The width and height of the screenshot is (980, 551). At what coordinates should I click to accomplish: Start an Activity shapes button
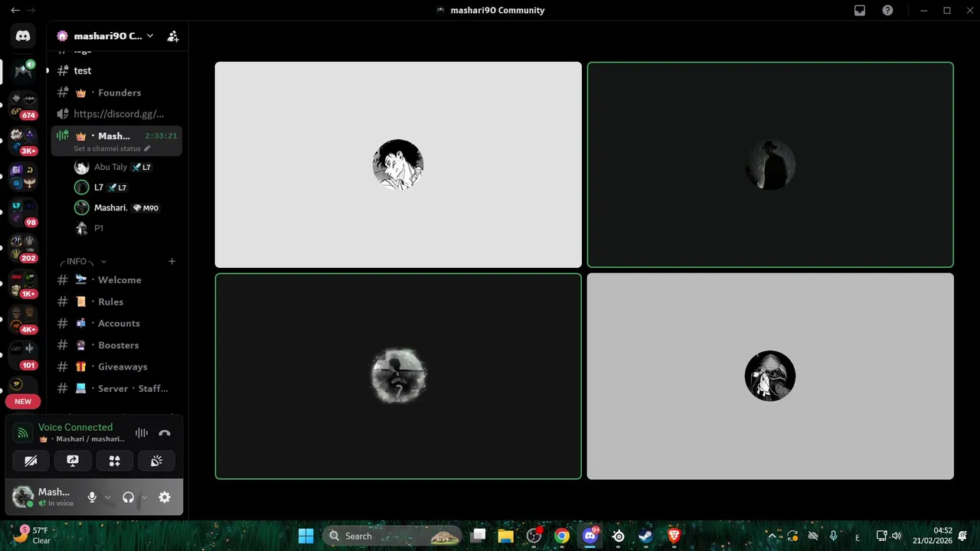point(115,461)
